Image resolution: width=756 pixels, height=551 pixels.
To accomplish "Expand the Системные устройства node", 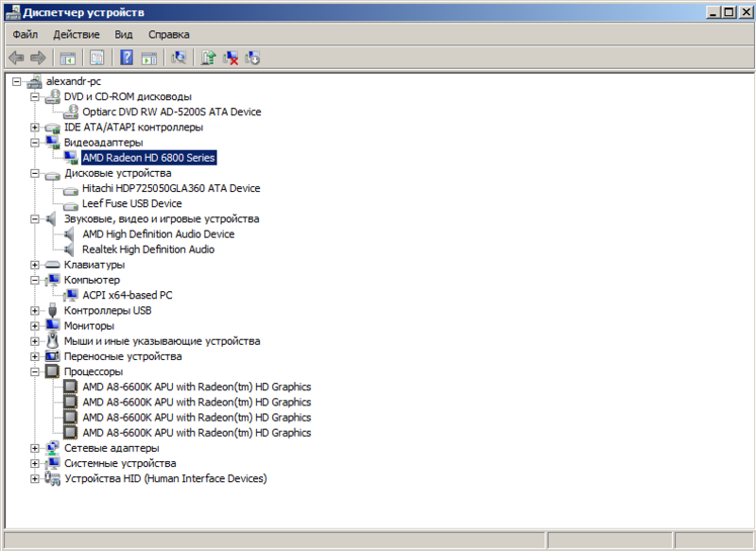I will (x=34, y=463).
